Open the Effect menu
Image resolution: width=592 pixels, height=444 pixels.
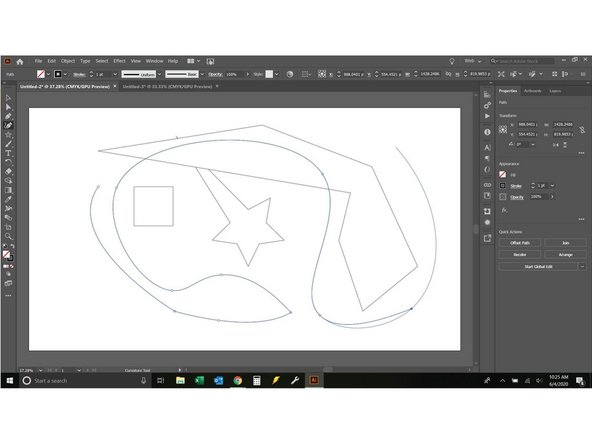tap(119, 61)
